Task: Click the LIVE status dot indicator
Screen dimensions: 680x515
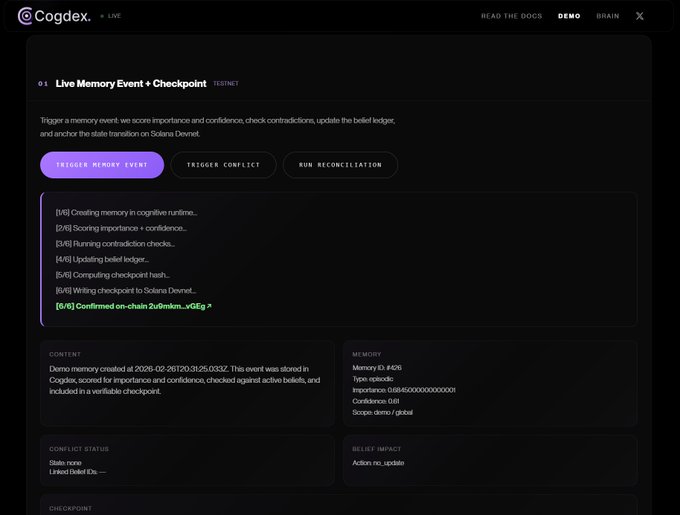Action: [102, 17]
